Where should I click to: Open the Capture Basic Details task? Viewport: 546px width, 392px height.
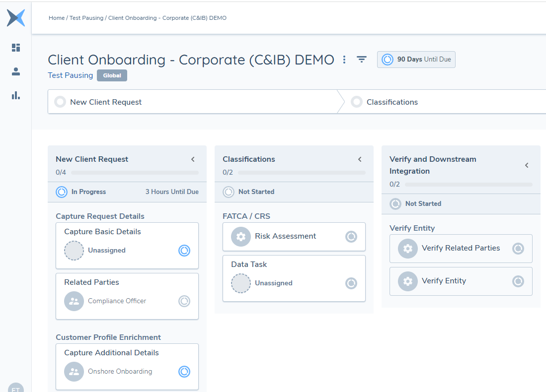point(127,246)
